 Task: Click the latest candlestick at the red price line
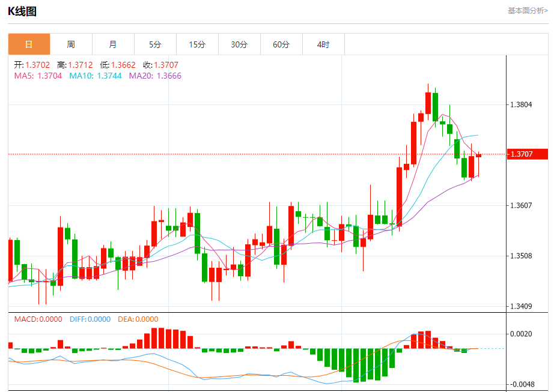pyautogui.click(x=479, y=155)
